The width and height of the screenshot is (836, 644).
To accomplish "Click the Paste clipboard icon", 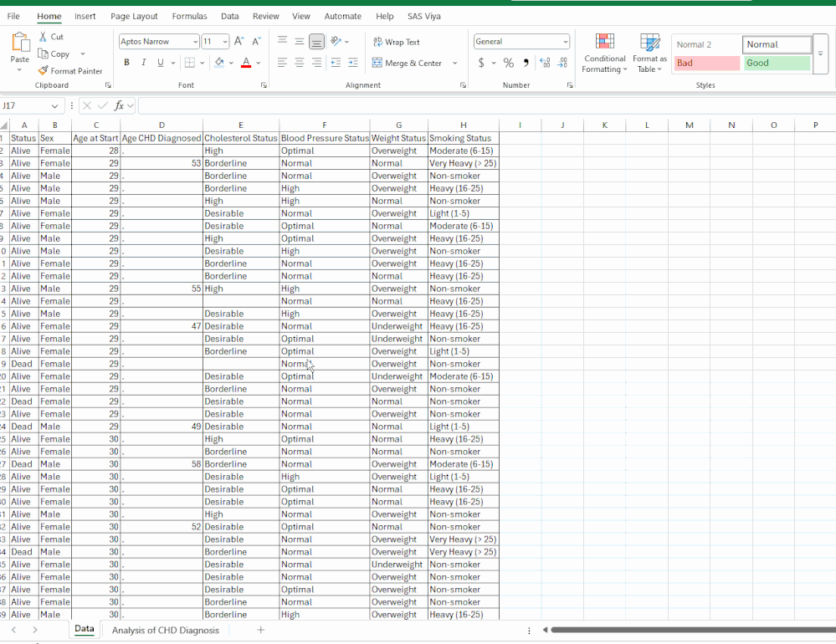I will tap(20, 42).
